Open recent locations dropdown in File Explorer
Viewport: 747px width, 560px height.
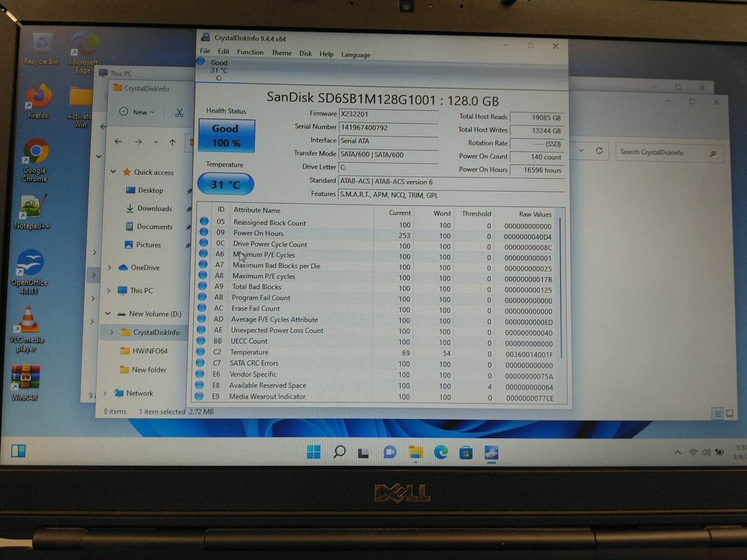click(x=155, y=142)
